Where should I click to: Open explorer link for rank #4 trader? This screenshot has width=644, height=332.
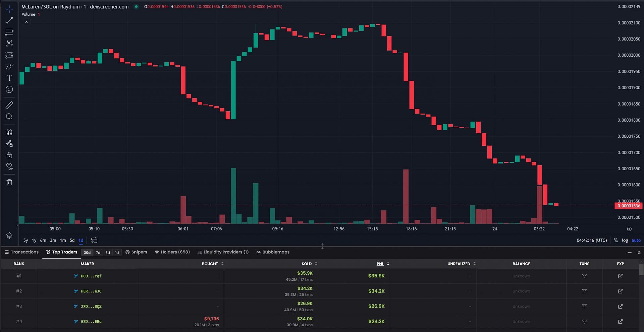(621, 321)
